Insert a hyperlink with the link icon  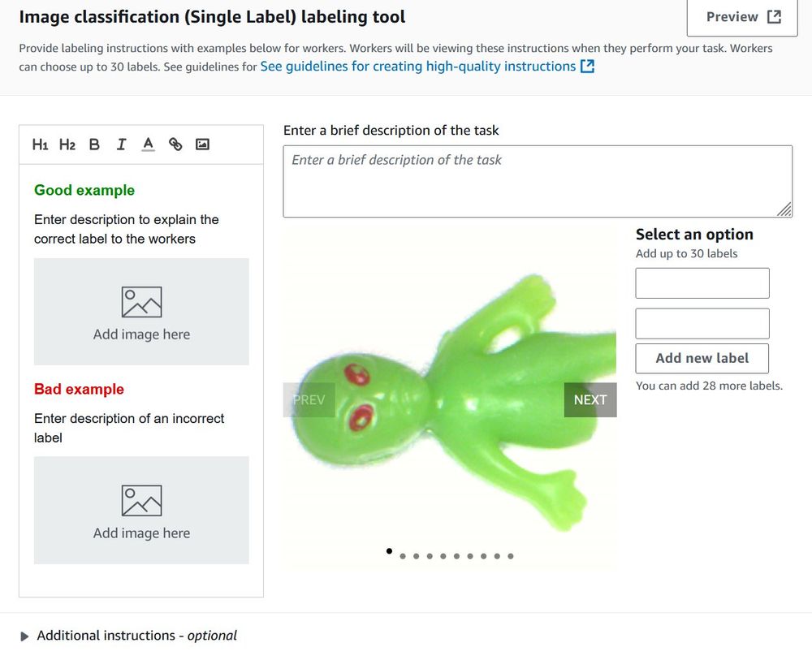(x=175, y=145)
